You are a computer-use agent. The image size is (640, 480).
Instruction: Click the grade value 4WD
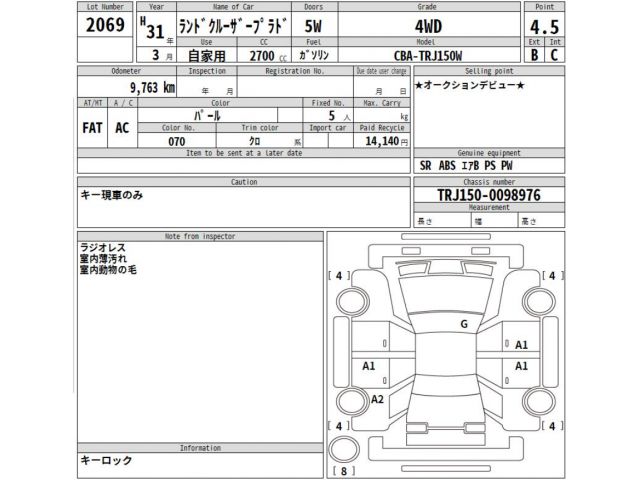click(x=428, y=27)
